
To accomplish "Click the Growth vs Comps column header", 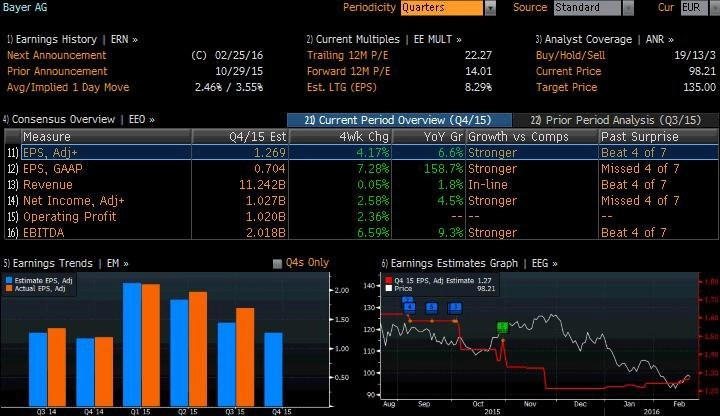I will point(532,137).
